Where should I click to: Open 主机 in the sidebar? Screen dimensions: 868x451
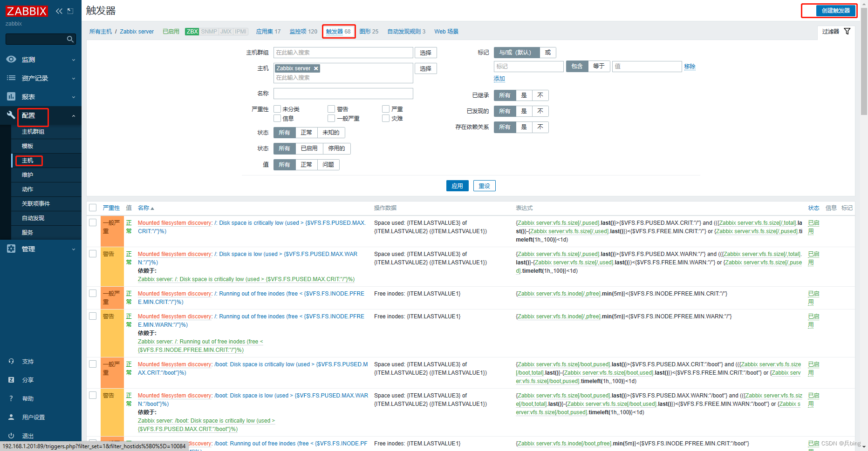coord(27,161)
